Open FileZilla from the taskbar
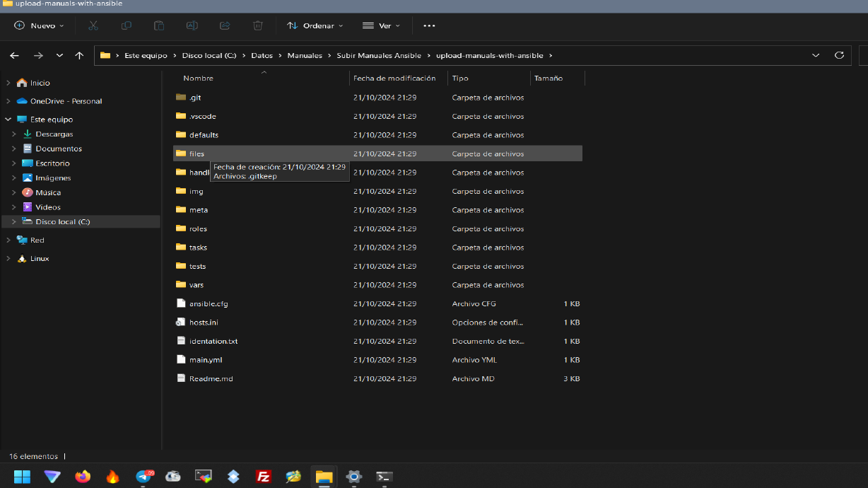Screen dimensions: 868x488 coord(264,477)
